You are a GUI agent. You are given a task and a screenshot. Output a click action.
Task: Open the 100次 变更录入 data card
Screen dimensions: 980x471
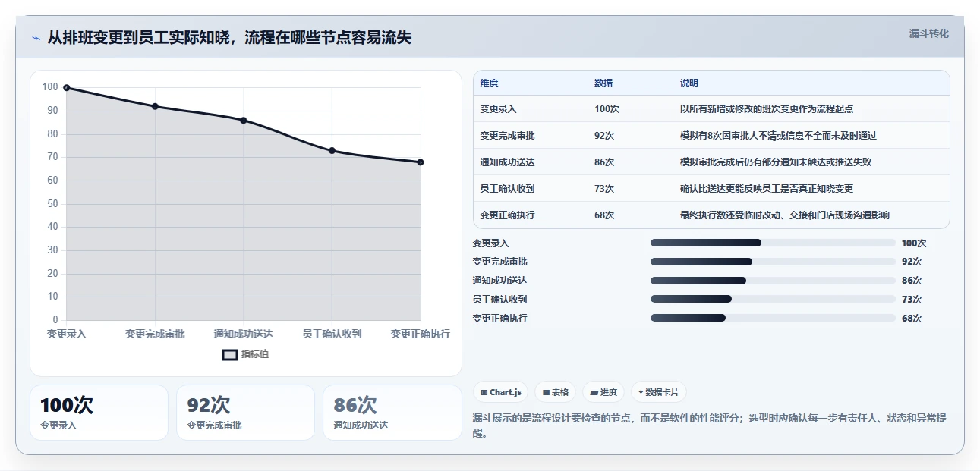(x=99, y=413)
